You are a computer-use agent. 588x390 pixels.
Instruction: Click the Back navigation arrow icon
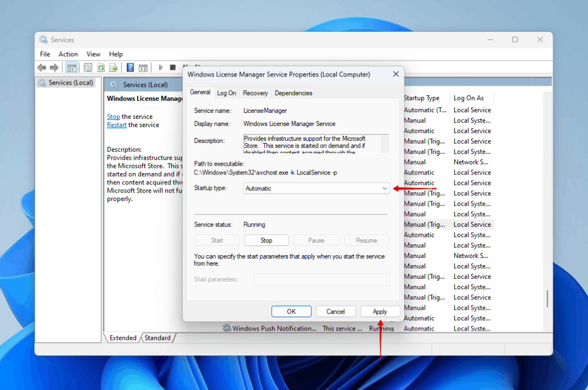[41, 67]
